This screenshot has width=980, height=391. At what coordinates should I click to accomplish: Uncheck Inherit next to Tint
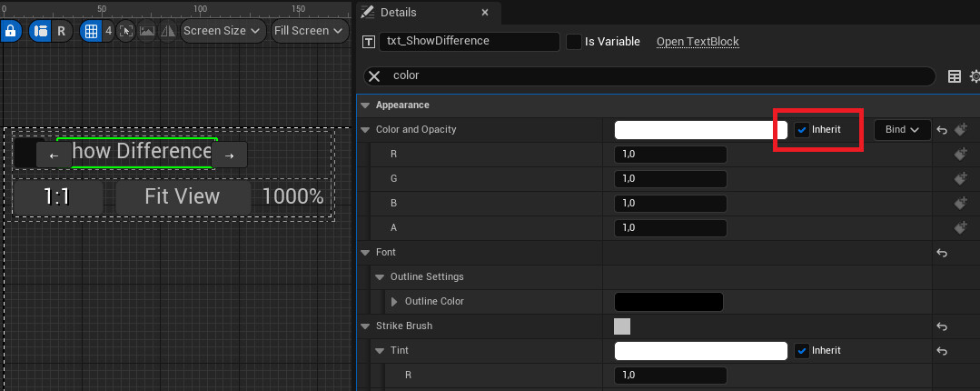802,350
